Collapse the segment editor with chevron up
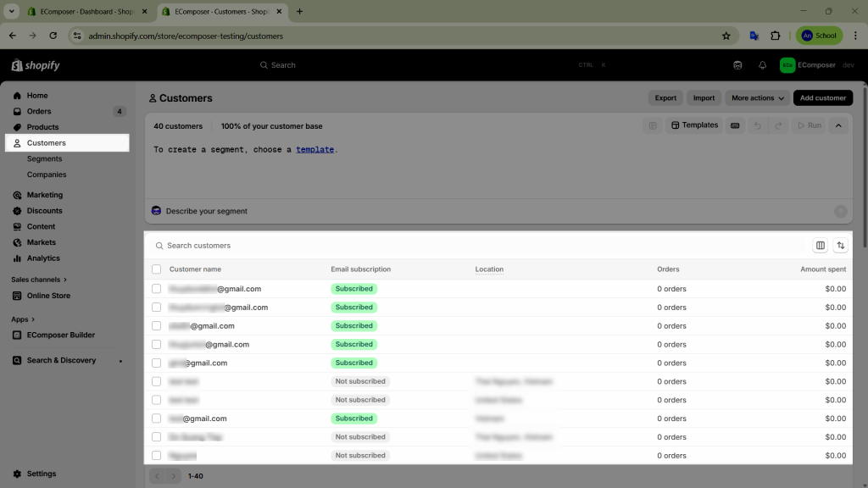Viewport: 868px width, 488px height. pos(837,125)
